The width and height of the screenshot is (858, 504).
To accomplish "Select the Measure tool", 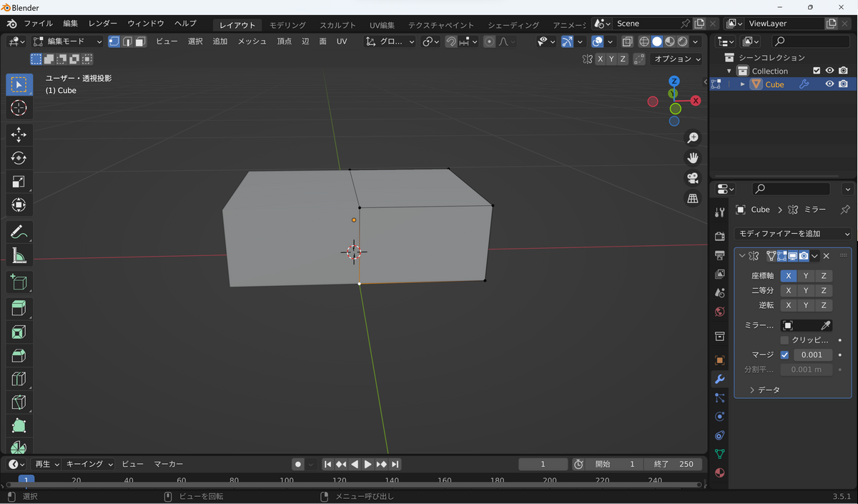I will click(19, 255).
